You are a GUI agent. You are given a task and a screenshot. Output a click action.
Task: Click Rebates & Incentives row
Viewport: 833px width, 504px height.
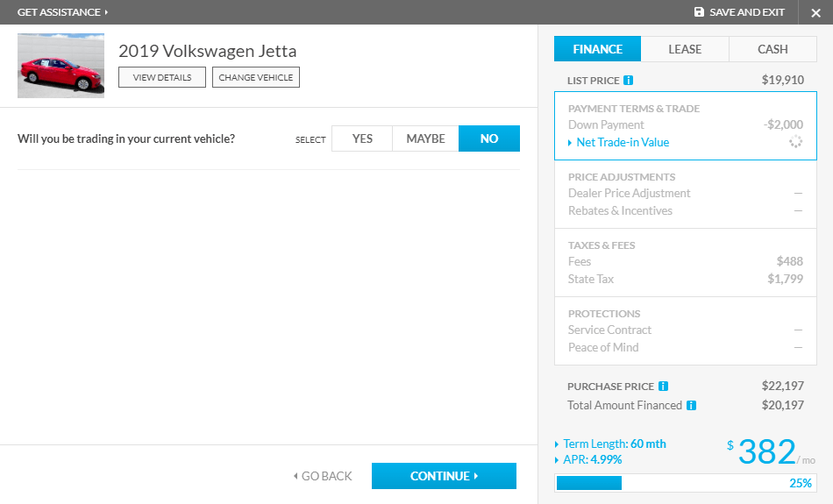[686, 211]
